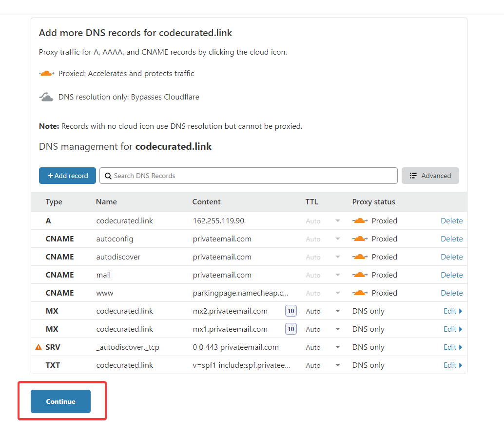Select the _autodiscover._tcp name cell
The width and height of the screenshot is (504, 438).
128,347
